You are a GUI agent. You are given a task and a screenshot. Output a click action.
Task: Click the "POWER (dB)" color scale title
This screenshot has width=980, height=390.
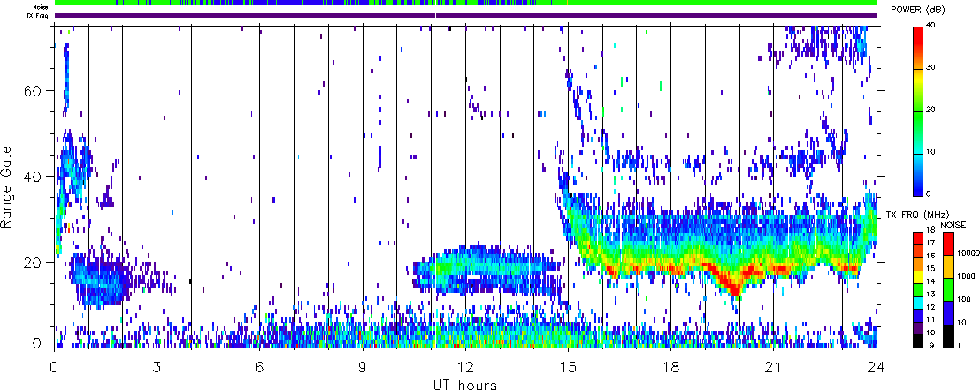click(x=919, y=11)
